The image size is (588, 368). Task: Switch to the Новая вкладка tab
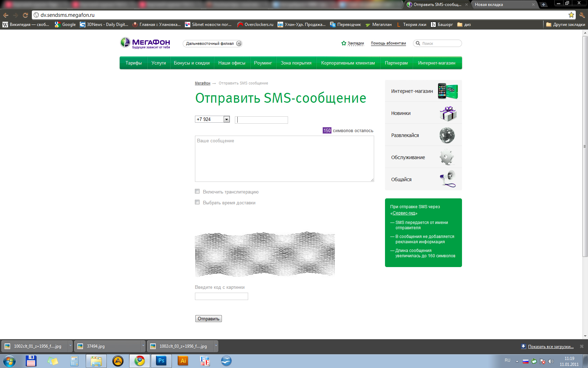pos(503,5)
